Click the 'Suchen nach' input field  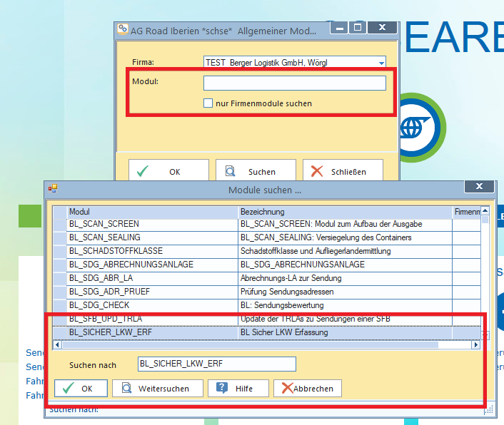[x=216, y=364]
